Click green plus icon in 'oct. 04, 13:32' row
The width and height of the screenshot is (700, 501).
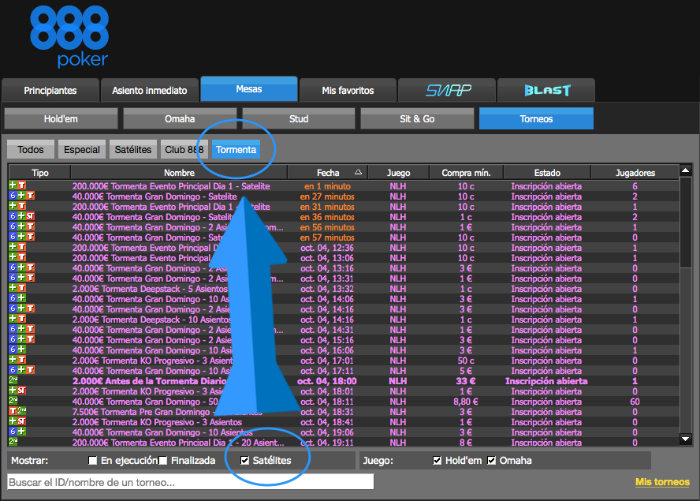(x=13, y=288)
